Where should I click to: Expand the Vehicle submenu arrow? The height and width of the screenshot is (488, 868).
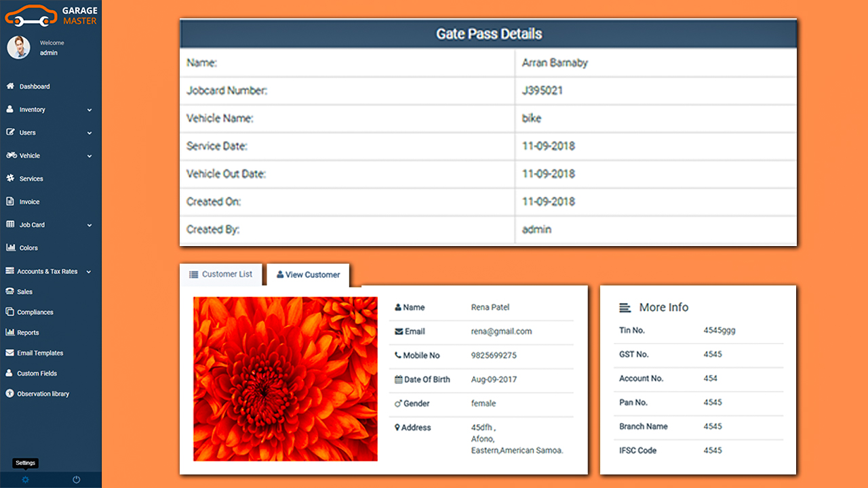90,156
